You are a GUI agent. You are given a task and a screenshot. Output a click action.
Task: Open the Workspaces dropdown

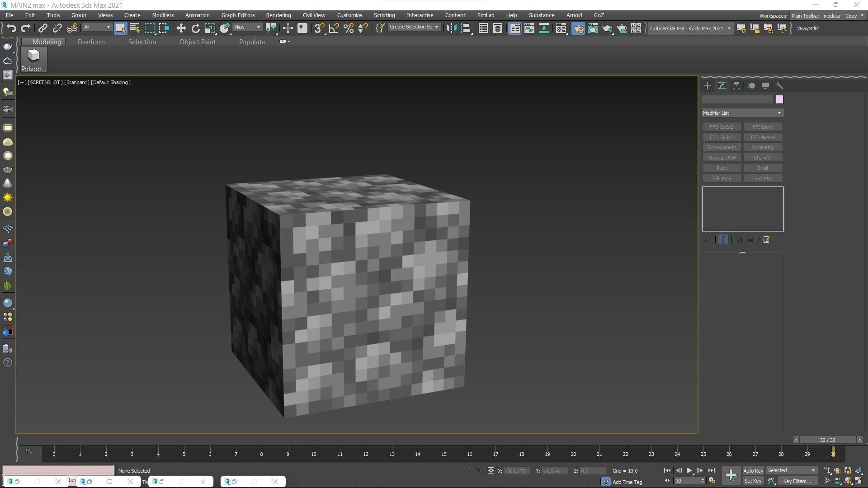coord(827,15)
